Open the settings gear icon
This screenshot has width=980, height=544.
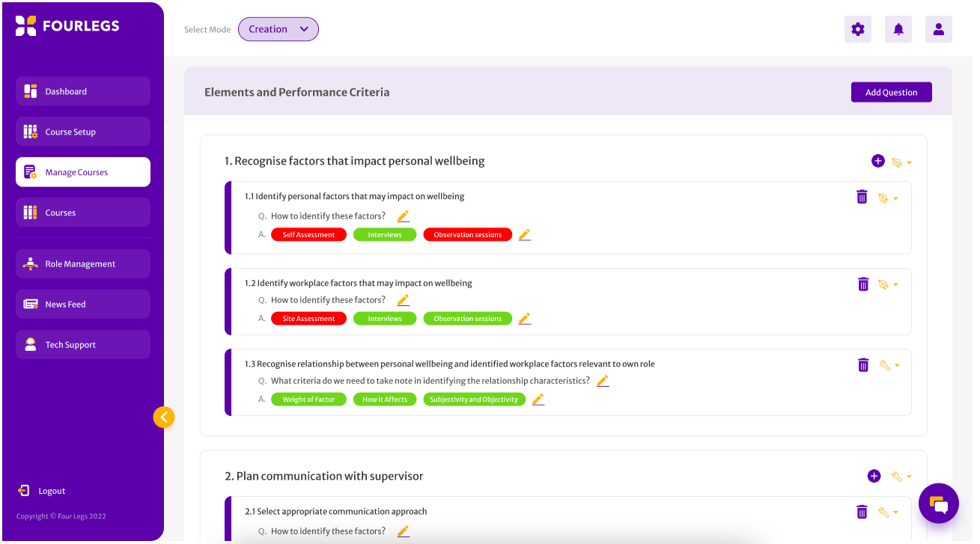[858, 29]
